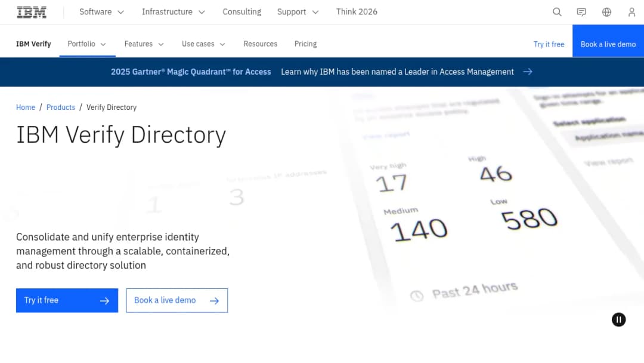Click the Verify Directory breadcrumb text
Viewport: 644px width, 363px height.
pyautogui.click(x=112, y=107)
